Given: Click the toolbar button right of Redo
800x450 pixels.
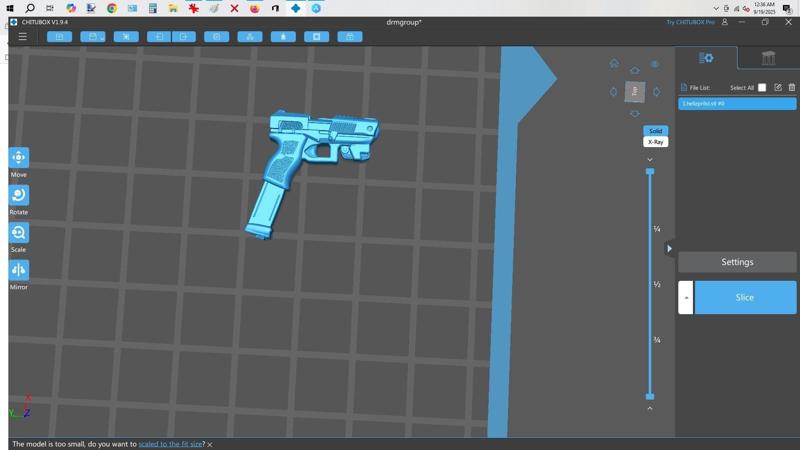Looking at the screenshot, I should (217, 37).
